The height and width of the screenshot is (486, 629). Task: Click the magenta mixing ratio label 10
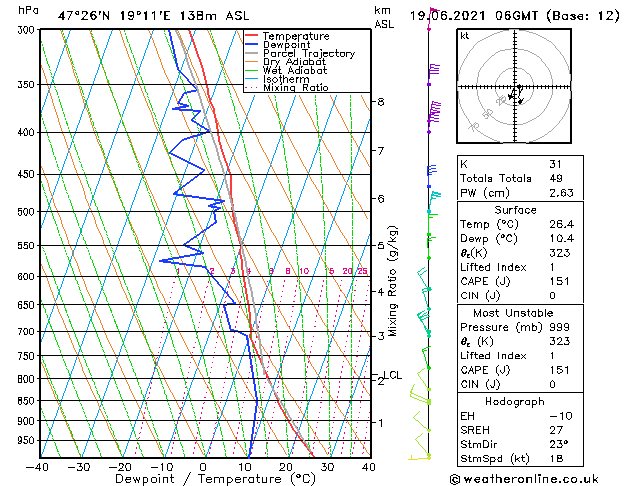click(304, 271)
